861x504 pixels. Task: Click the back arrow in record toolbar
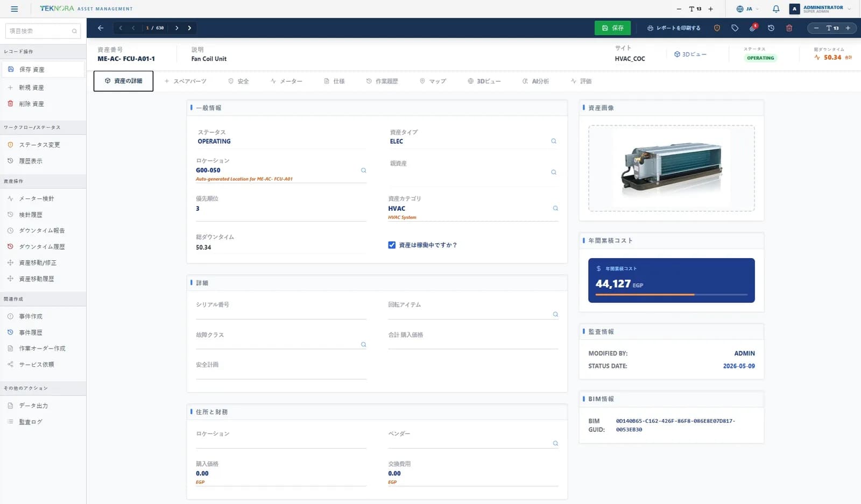[101, 28]
